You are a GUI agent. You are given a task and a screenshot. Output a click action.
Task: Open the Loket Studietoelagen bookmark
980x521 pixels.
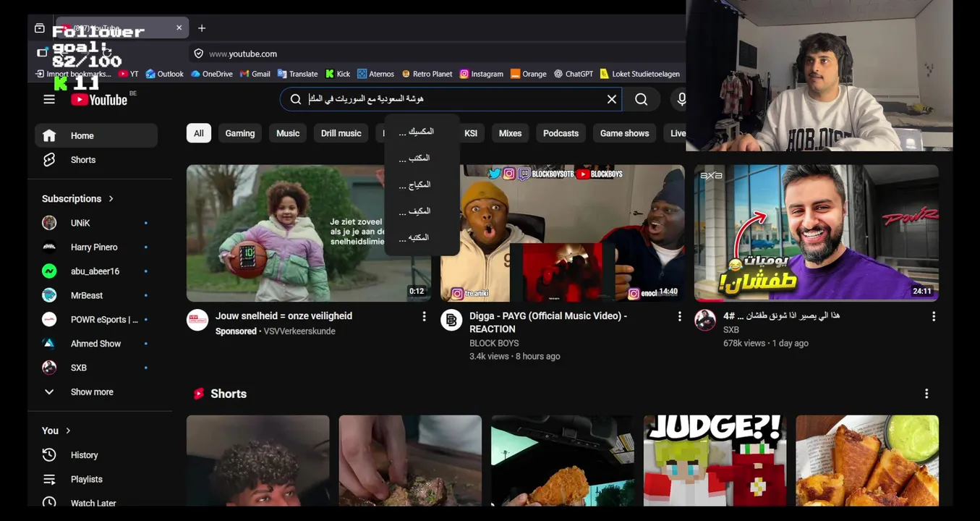[x=640, y=74]
